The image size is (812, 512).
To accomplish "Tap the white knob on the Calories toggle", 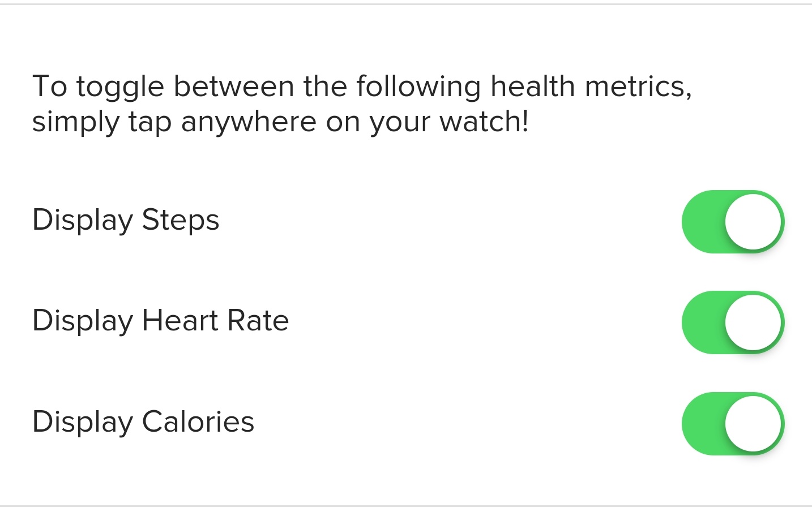I will [x=753, y=423].
